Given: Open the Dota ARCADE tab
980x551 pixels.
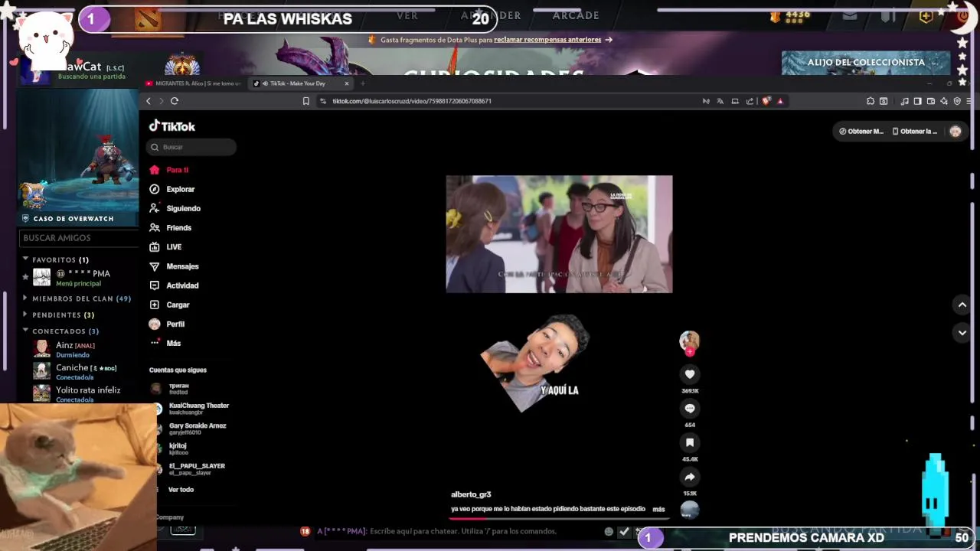Looking at the screenshot, I should coord(576,15).
